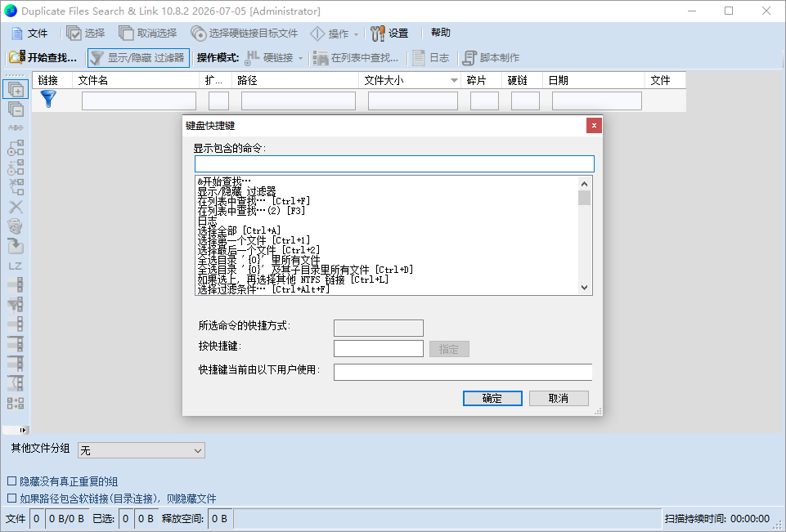786x532 pixels.
Task: Click the 碎片 column header
Action: (x=481, y=80)
